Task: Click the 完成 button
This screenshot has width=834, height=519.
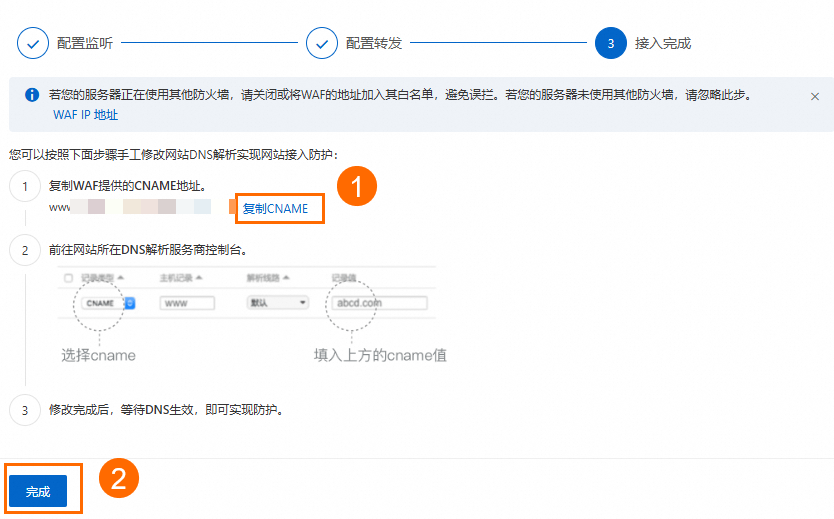Action: [x=38, y=491]
